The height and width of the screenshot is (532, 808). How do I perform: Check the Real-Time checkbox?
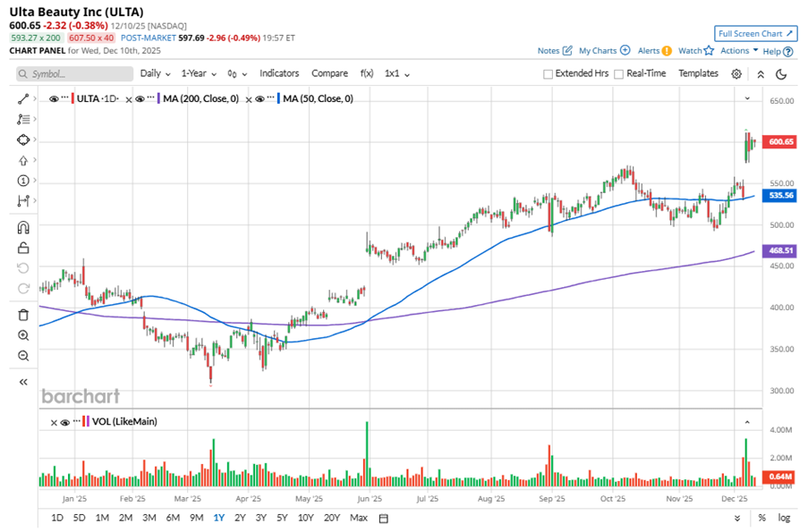[619, 74]
